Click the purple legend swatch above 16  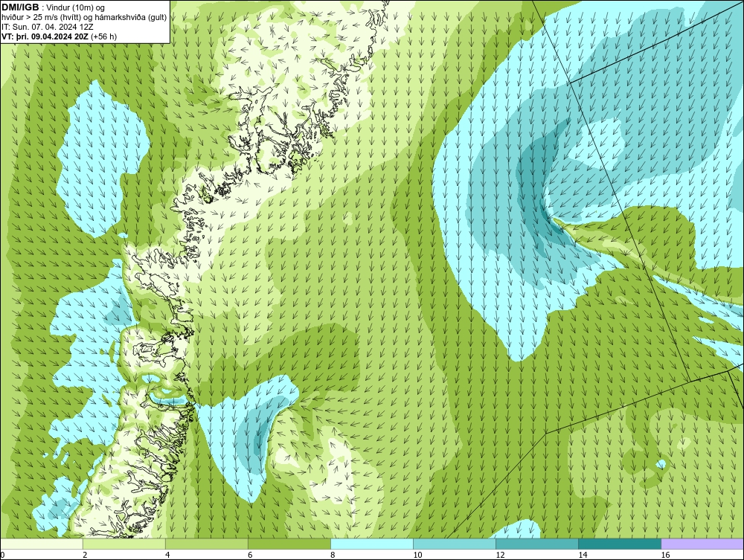(x=702, y=544)
